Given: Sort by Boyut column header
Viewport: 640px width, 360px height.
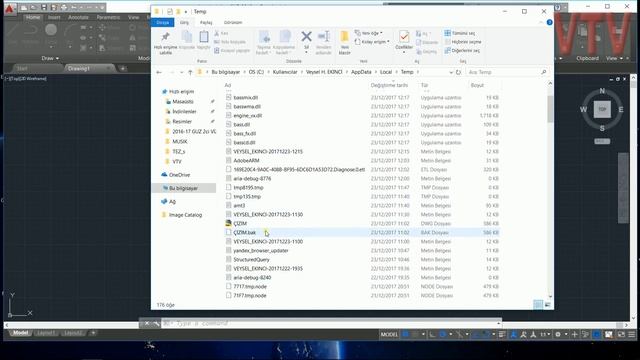Looking at the screenshot, I should (477, 85).
